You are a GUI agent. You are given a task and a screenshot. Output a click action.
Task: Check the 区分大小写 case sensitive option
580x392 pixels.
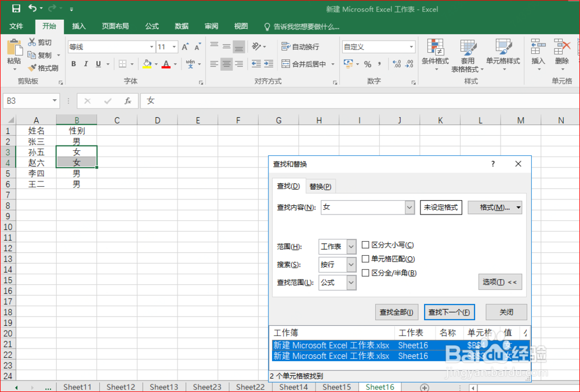364,245
